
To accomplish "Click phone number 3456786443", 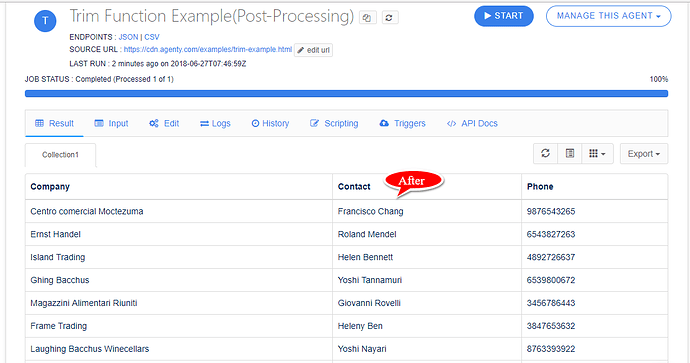I will (551, 303).
